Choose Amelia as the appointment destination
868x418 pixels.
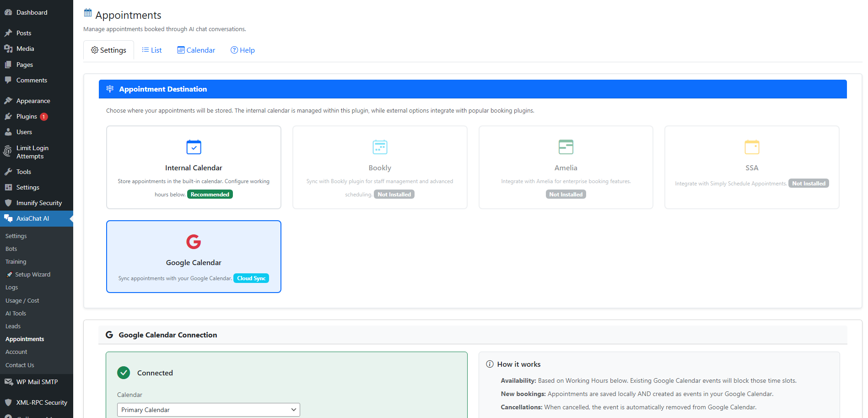pyautogui.click(x=566, y=167)
